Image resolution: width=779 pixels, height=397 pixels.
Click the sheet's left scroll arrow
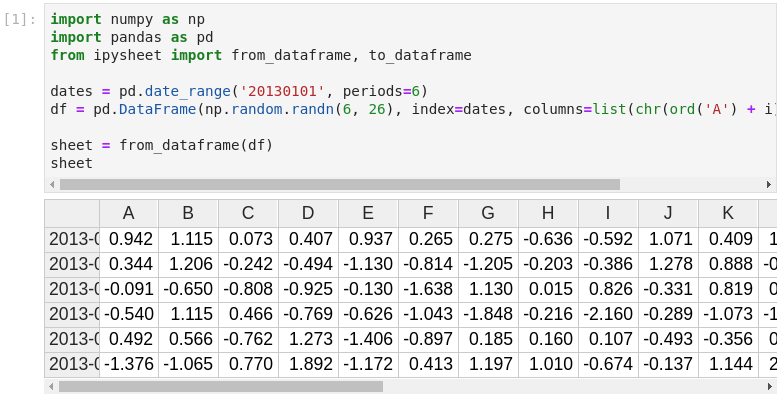click(51, 387)
